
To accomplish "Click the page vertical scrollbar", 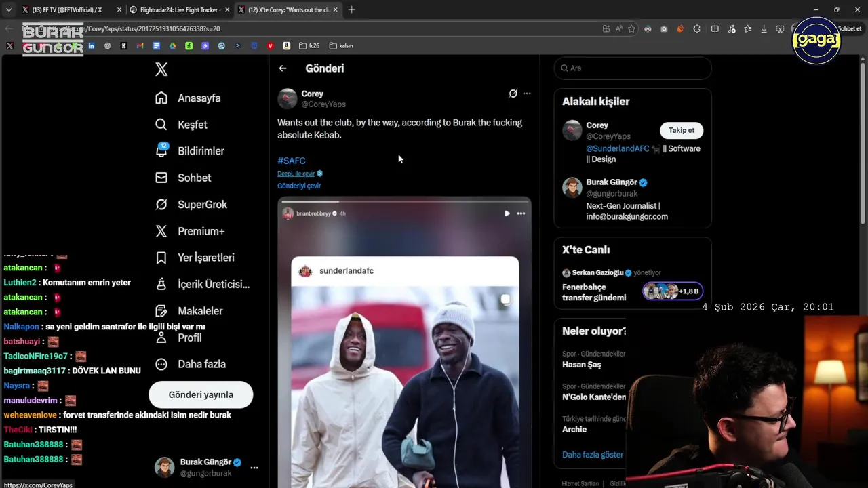I will tap(864, 142).
